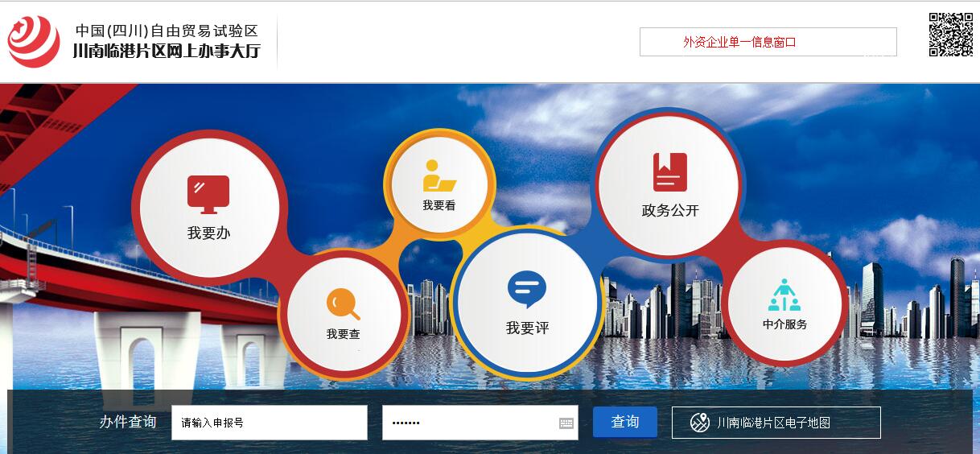Click the virtual keyboard icon in password field
This screenshot has height=454, width=980.
tap(566, 423)
